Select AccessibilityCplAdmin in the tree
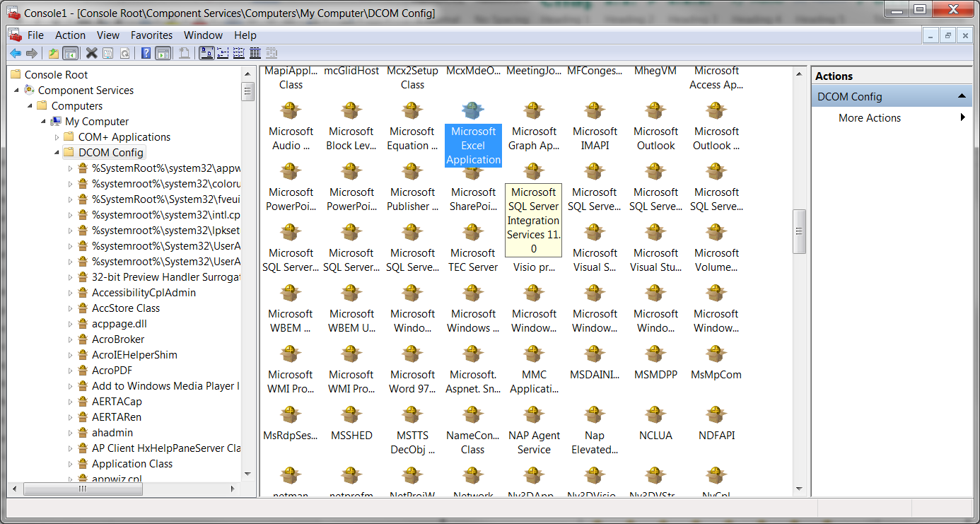Screen dimensions: 980x524 [144, 293]
